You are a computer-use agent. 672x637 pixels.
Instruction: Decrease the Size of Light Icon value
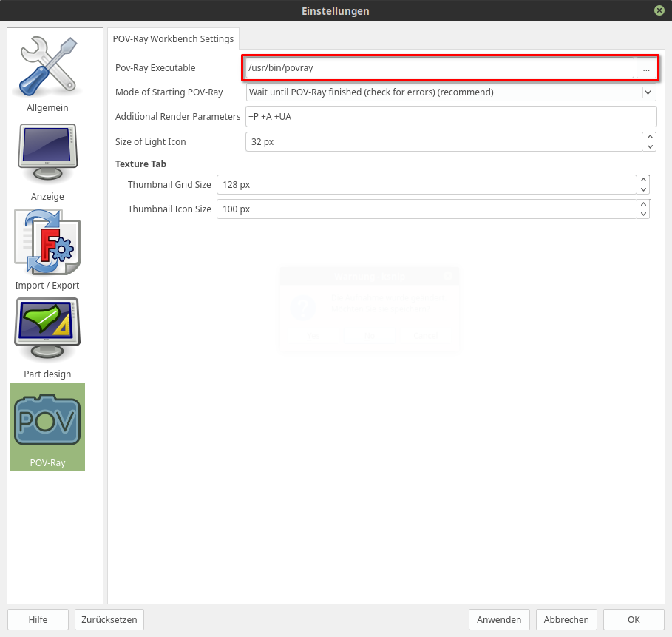coord(650,146)
